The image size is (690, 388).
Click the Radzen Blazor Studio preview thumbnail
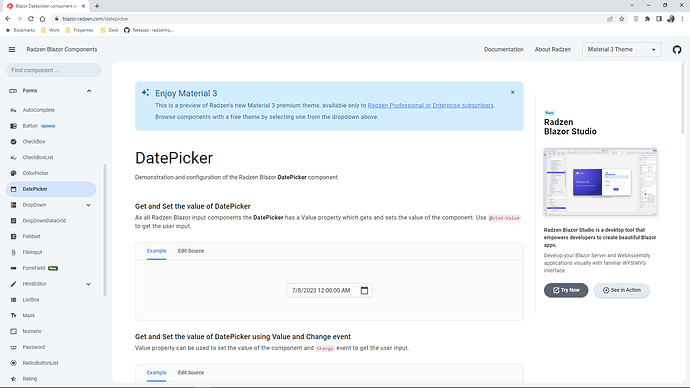tap(600, 182)
